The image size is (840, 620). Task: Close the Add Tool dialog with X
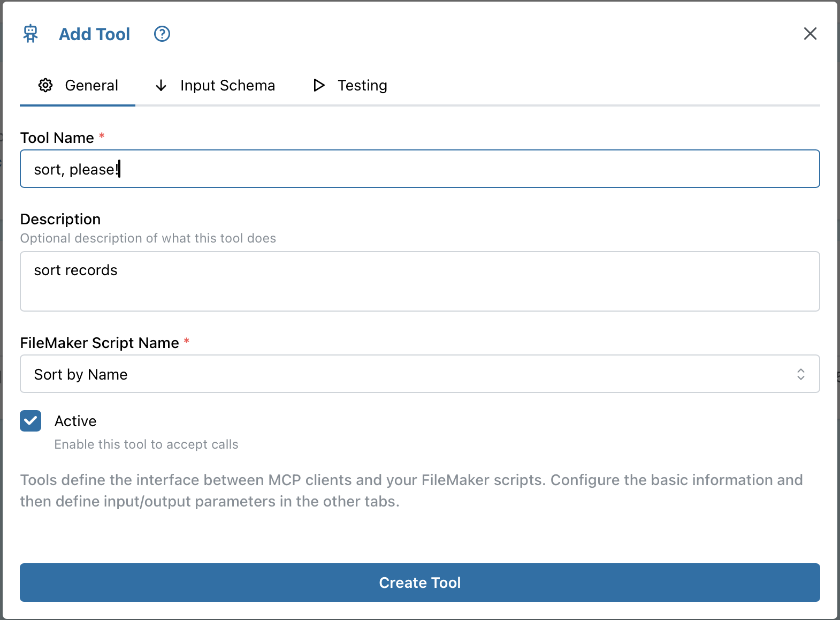[810, 34]
